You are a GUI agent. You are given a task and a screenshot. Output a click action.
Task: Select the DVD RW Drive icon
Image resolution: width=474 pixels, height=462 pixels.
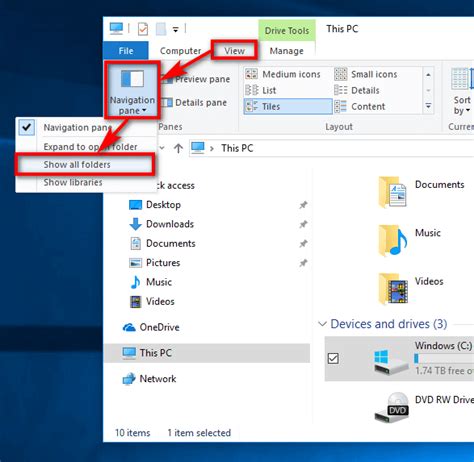pyautogui.click(x=391, y=408)
